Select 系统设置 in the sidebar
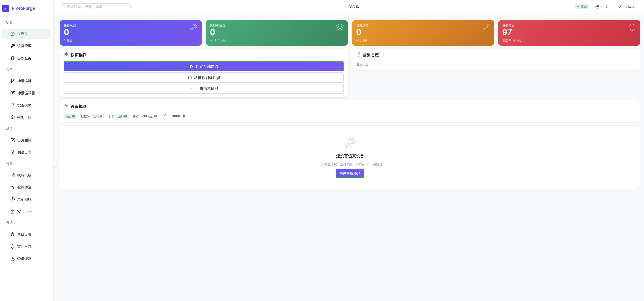This screenshot has height=301, width=644. pos(26,234)
